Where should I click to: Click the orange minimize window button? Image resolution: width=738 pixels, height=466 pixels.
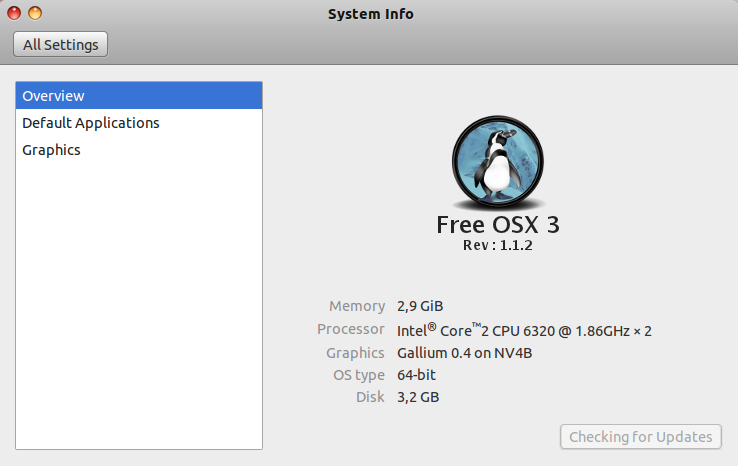35,13
